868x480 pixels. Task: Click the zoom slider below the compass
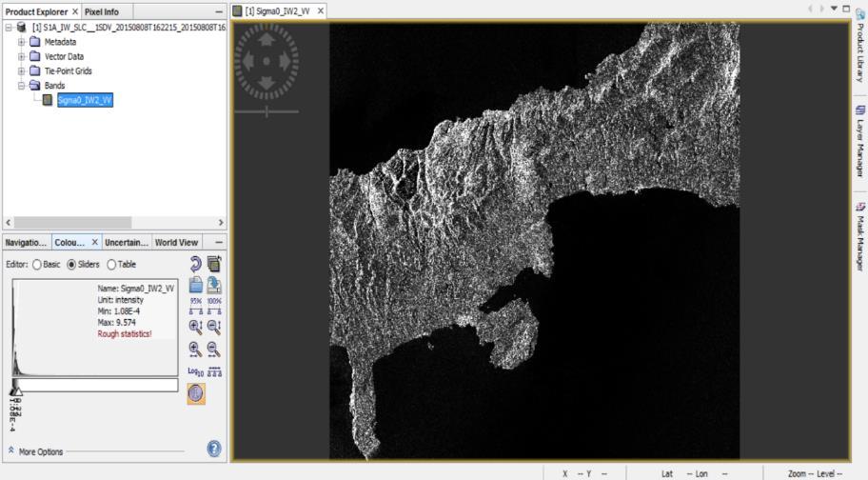coord(266,111)
